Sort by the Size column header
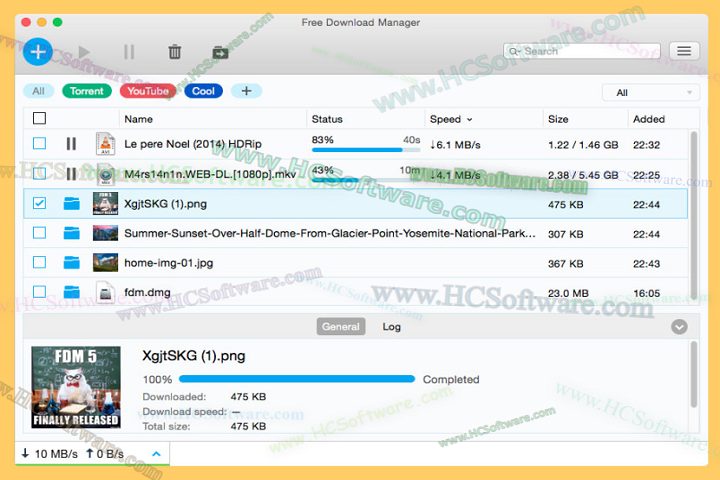Viewport: 720px width, 480px height. click(x=558, y=119)
